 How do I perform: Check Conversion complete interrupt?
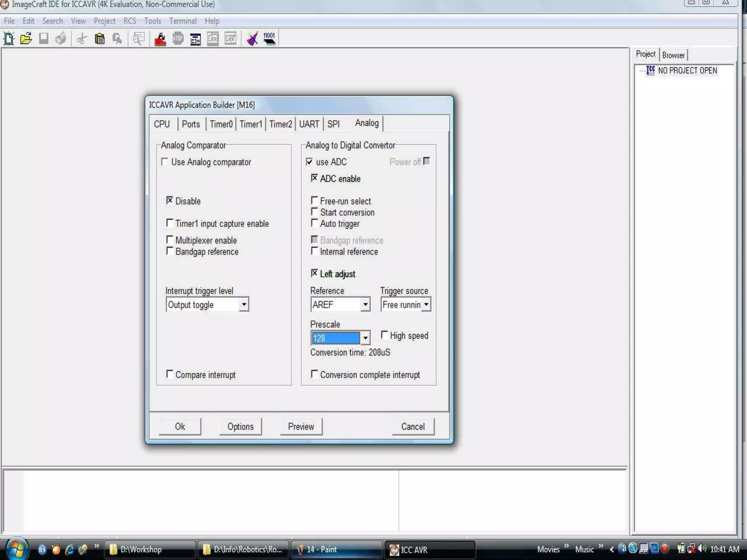pyautogui.click(x=314, y=374)
